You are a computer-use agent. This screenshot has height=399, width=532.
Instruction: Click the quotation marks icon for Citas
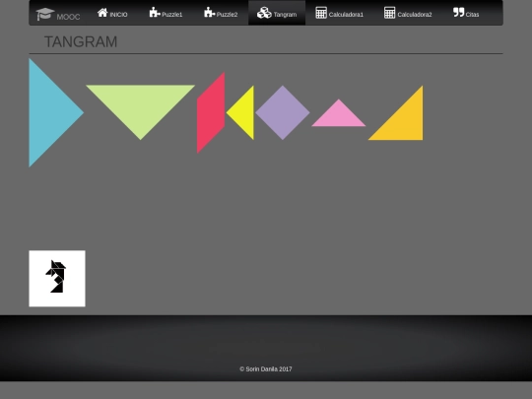[458, 12]
